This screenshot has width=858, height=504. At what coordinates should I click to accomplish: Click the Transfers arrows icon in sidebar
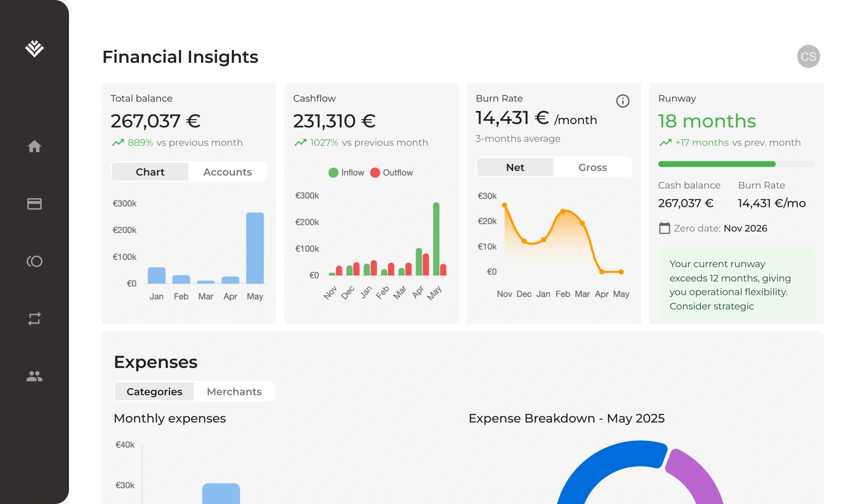(34, 319)
